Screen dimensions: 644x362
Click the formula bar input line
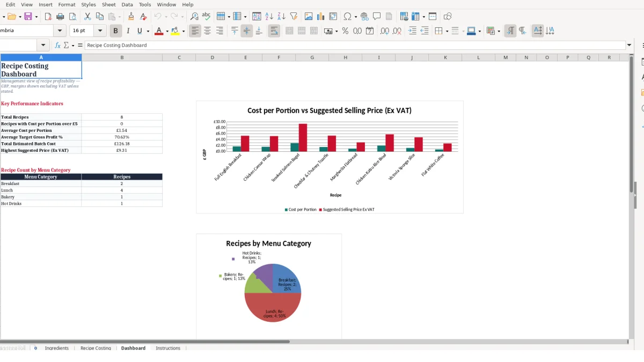pyautogui.click(x=355, y=46)
